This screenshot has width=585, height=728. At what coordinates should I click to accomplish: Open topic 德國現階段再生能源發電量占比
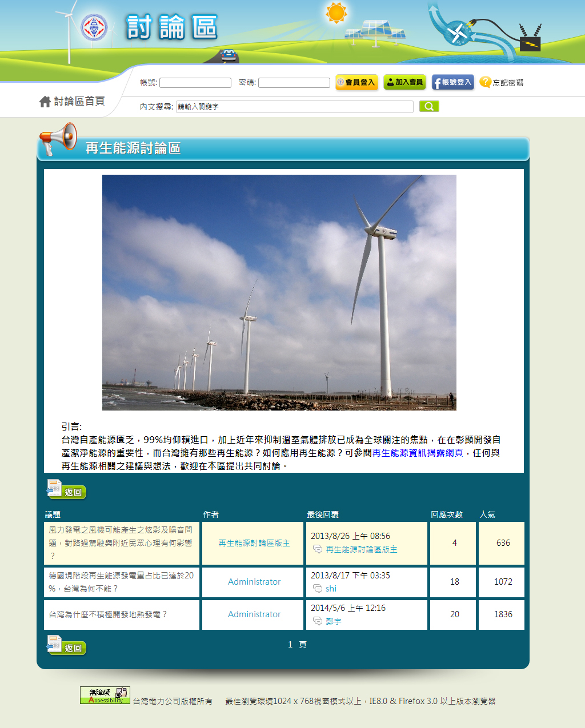click(121, 582)
